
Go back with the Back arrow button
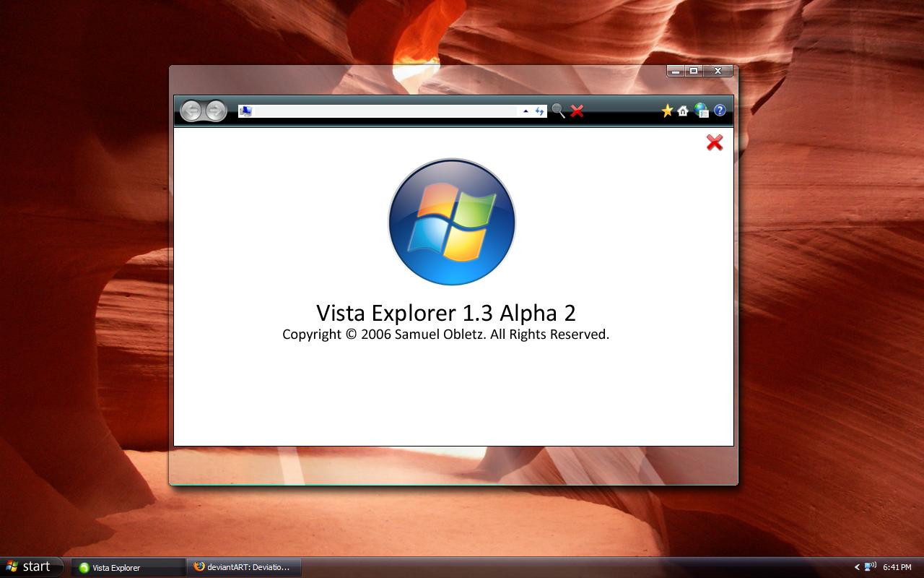pos(191,111)
